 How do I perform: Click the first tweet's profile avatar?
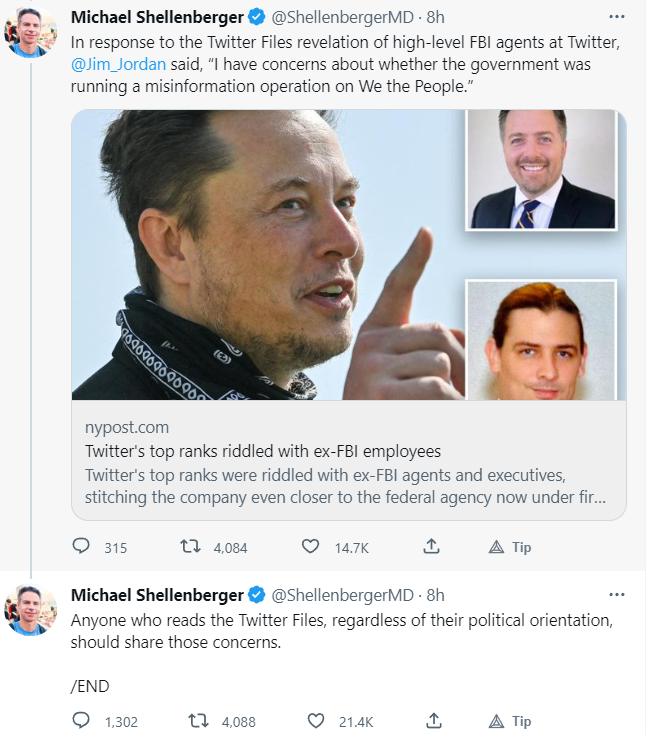pyautogui.click(x=32, y=32)
